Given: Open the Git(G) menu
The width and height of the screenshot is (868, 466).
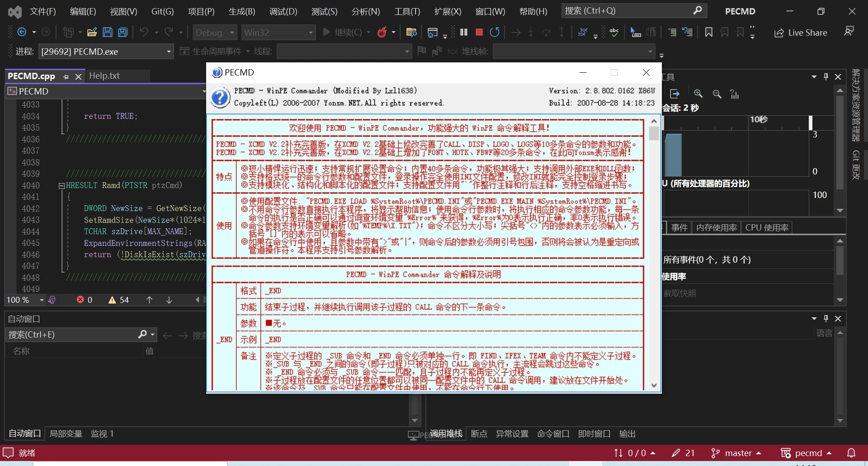Looking at the screenshot, I should (162, 11).
